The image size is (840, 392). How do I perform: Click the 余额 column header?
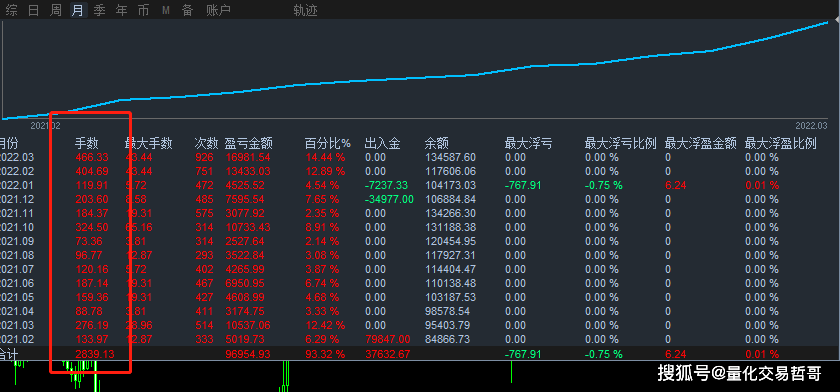click(437, 144)
